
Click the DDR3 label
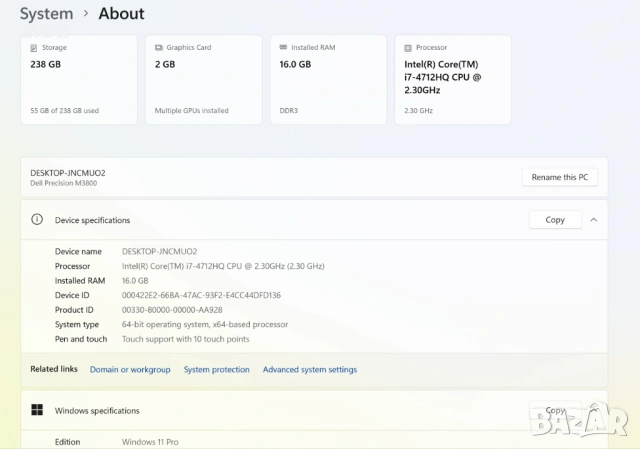pyautogui.click(x=289, y=111)
